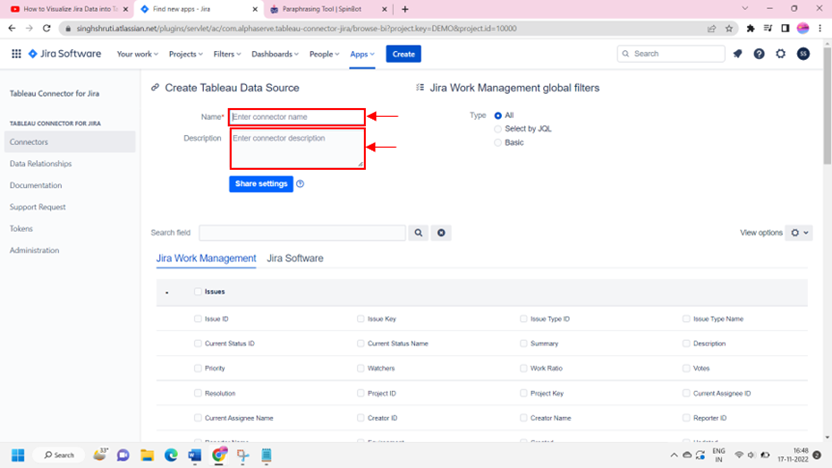Open the Tokens page link

tap(21, 229)
